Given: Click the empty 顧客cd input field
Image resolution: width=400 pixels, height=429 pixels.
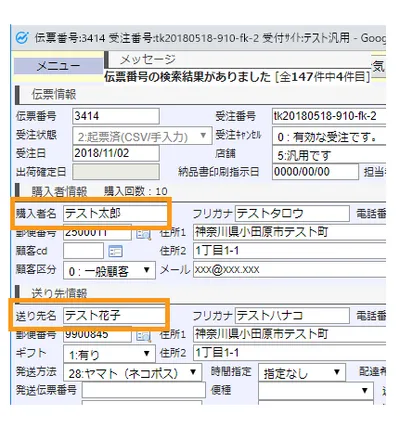Looking at the screenshot, I should (x=83, y=251).
